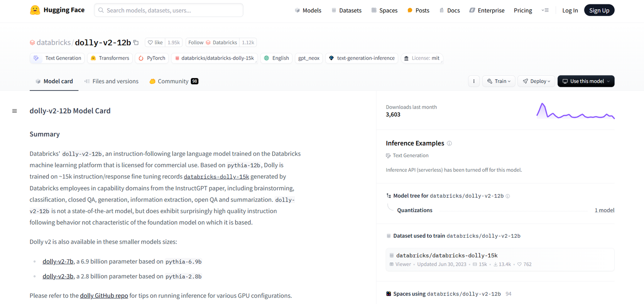Expand the Train dropdown
This screenshot has height=304, width=644.
[x=499, y=81]
